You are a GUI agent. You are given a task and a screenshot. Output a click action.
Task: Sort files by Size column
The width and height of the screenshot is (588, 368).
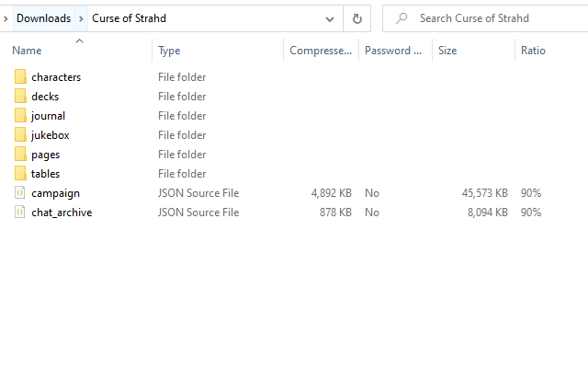tap(447, 51)
